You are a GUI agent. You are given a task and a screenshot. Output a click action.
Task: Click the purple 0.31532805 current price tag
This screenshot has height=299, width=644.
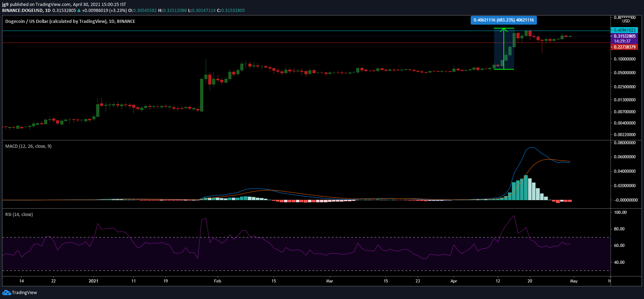pyautogui.click(x=624, y=36)
